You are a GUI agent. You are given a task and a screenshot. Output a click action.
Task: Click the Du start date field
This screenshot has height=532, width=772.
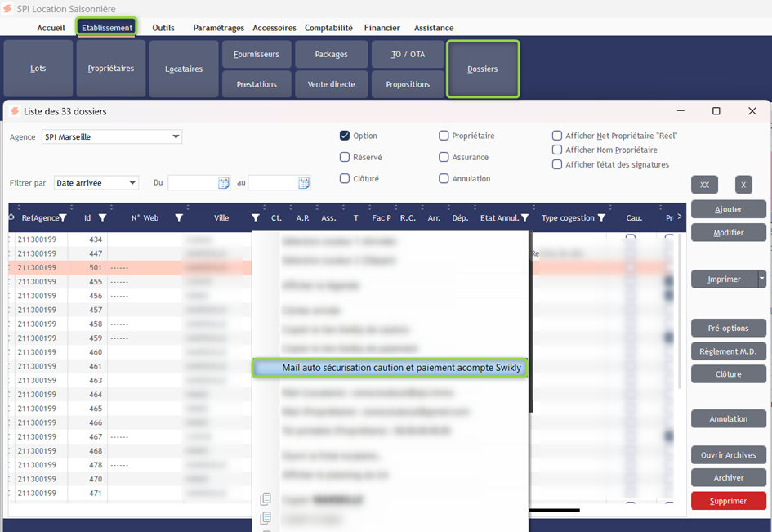click(193, 183)
